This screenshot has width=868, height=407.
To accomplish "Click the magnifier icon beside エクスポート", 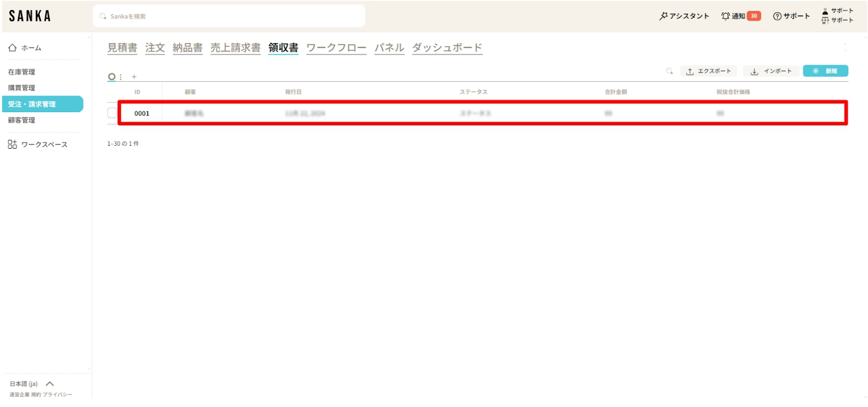I will (x=669, y=71).
